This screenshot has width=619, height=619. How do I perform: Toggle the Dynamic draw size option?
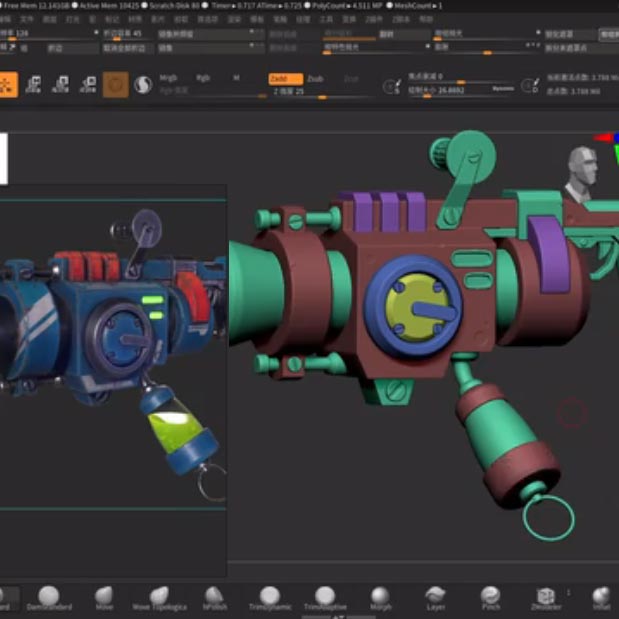(x=503, y=89)
